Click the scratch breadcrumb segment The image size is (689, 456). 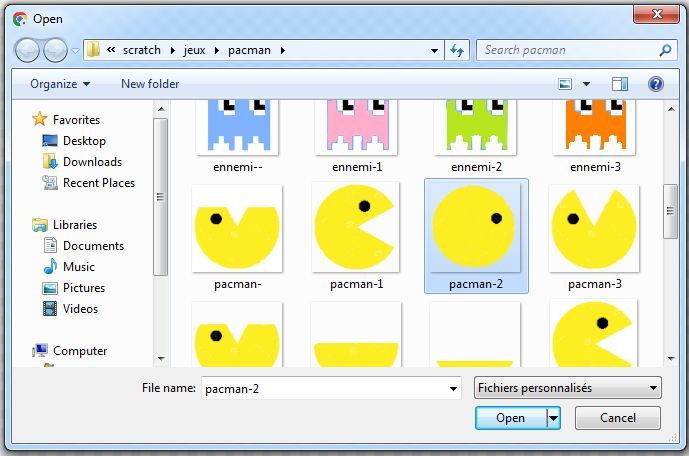coord(141,50)
